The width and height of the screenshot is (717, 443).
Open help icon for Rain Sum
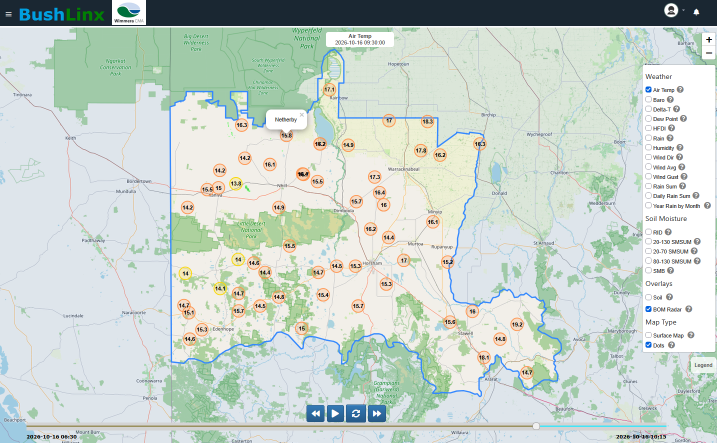(683, 186)
